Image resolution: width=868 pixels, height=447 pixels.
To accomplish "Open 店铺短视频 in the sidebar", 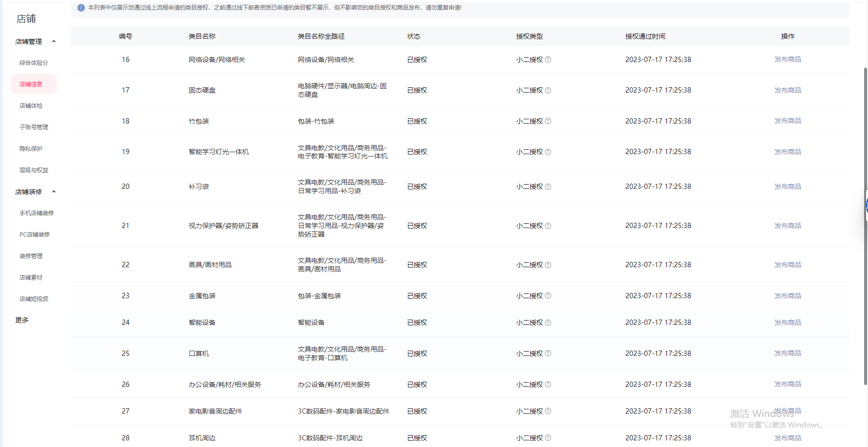I will click(x=33, y=299).
